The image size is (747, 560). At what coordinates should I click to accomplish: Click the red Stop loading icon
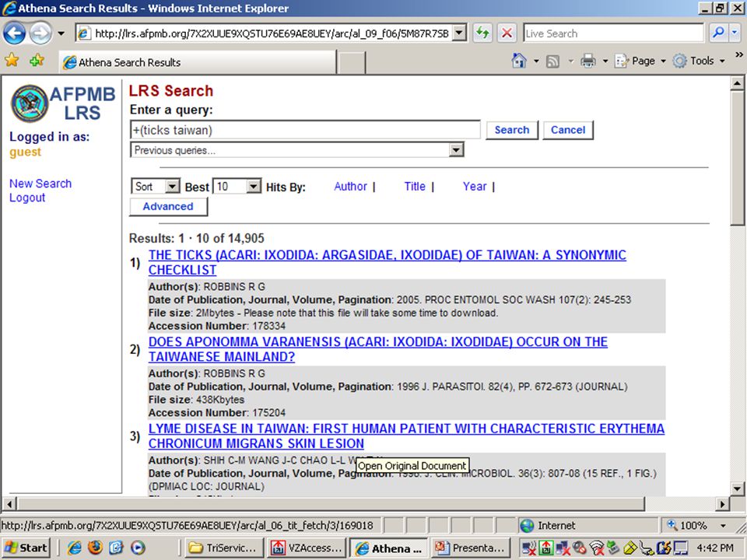pyautogui.click(x=507, y=33)
